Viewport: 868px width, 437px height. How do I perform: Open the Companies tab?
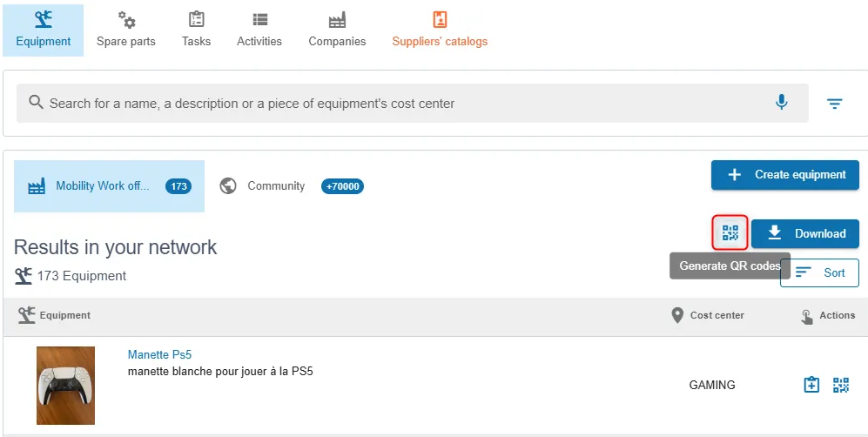pyautogui.click(x=337, y=30)
